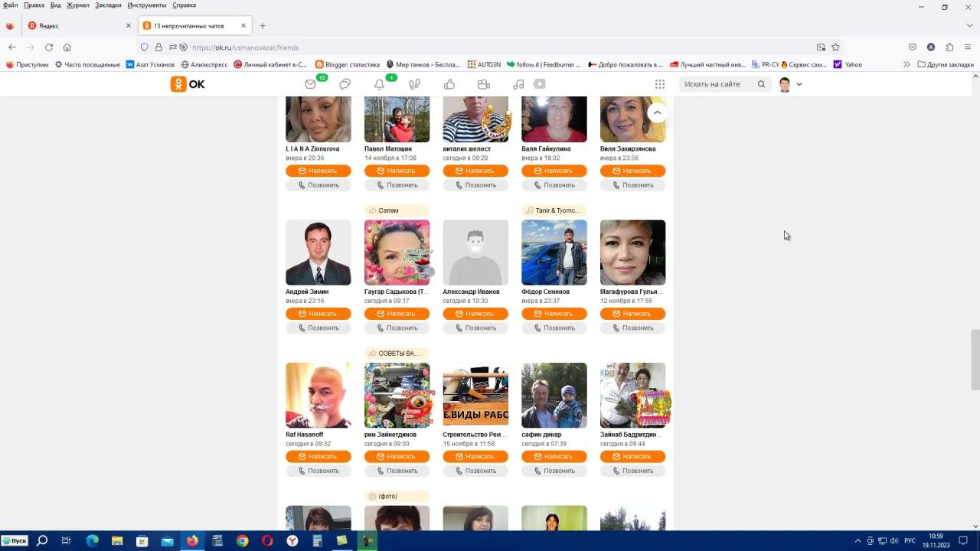Open the OK video camera icon
Viewport: 980px width, 551px height.
484,84
